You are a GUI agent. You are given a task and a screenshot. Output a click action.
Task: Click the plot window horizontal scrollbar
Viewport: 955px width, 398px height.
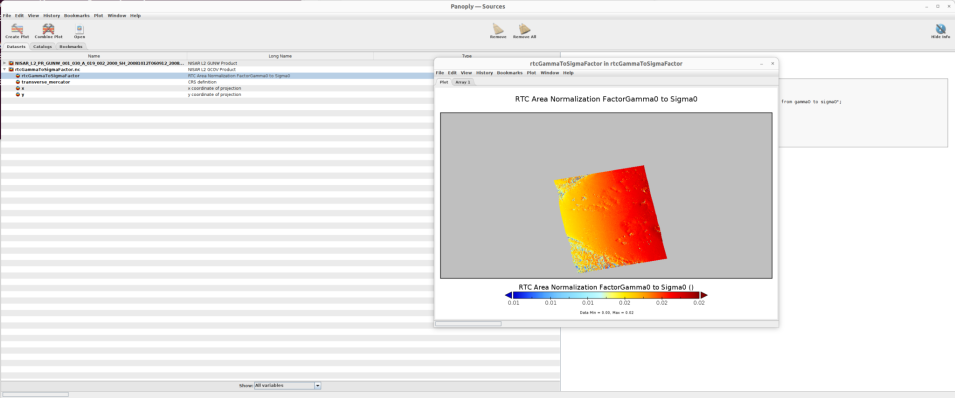coord(468,324)
